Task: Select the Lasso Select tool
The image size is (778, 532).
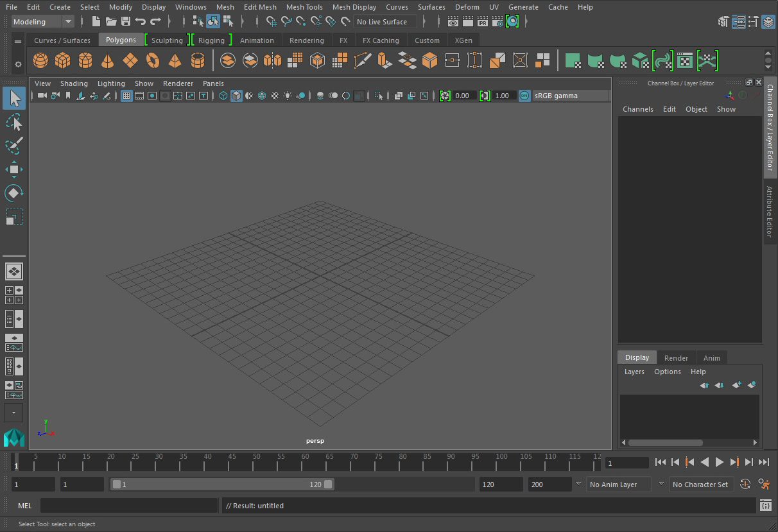Action: 14,122
